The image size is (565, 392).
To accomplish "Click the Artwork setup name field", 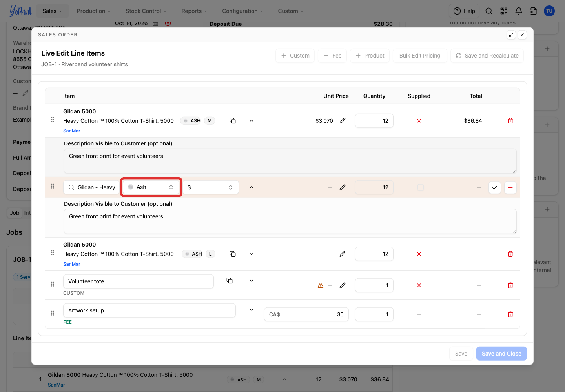I will click(x=149, y=310).
